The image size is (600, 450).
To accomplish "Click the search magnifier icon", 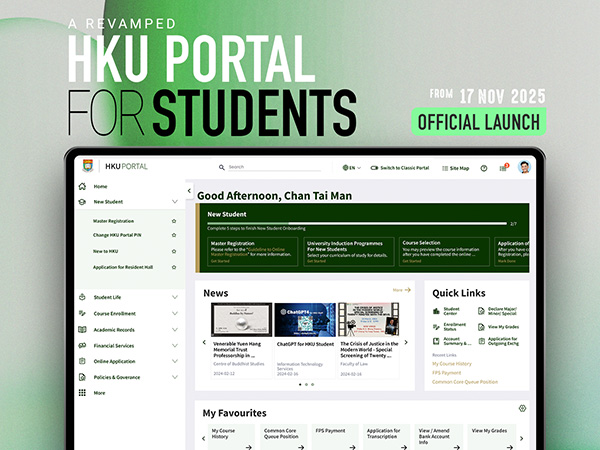I will pyautogui.click(x=222, y=167).
